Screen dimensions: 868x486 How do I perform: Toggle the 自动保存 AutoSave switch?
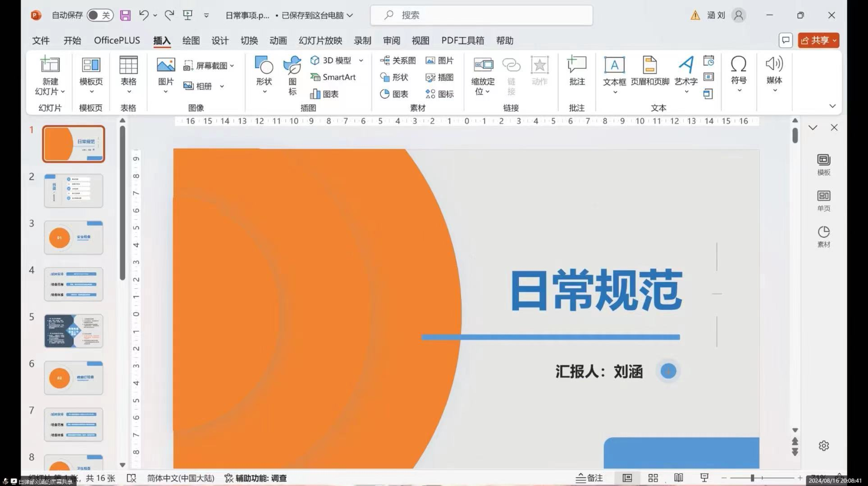click(100, 15)
